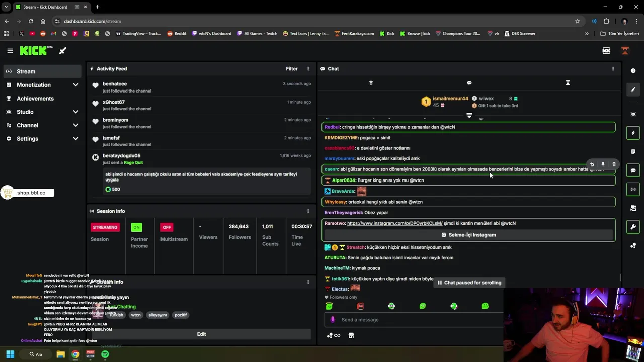Click the wrench icon in right sidebar

coord(633,227)
